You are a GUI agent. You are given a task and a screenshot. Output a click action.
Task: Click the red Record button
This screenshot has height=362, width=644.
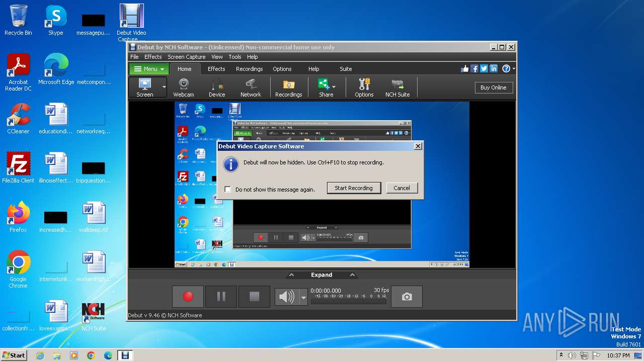click(188, 297)
